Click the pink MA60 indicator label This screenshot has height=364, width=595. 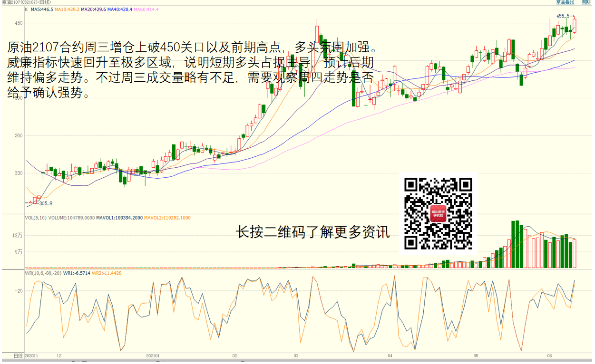coord(146,10)
